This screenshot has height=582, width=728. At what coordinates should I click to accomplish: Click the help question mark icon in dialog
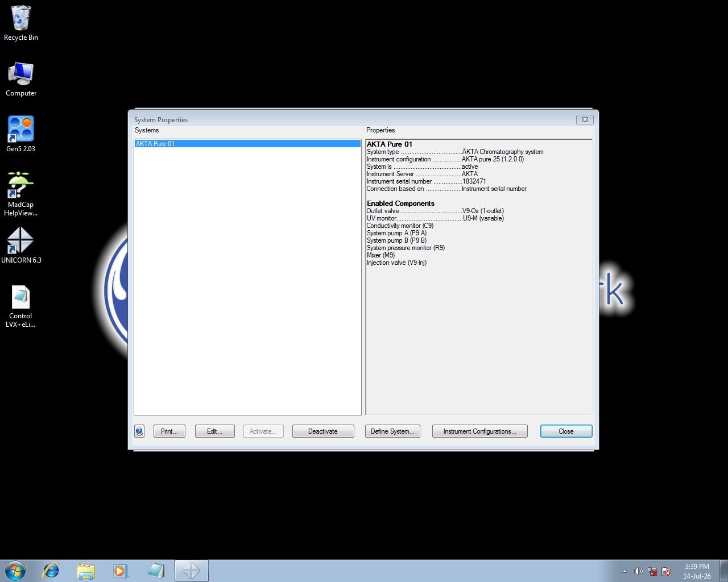139,431
